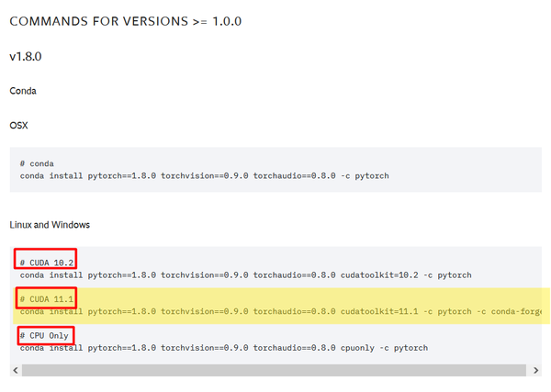Click 'torchaudio==0.8.0' in the CPU only command
The height and width of the screenshot is (392, 551).
(x=295, y=348)
